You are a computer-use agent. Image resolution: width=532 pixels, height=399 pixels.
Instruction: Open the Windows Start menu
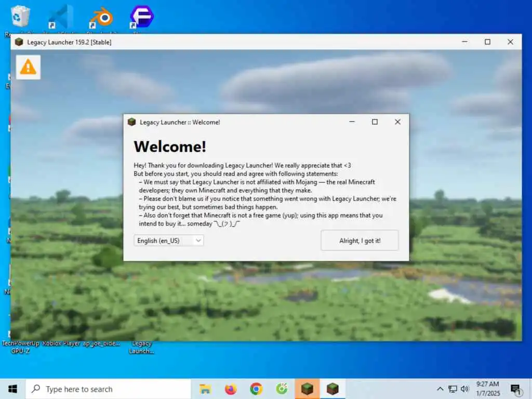tap(12, 389)
